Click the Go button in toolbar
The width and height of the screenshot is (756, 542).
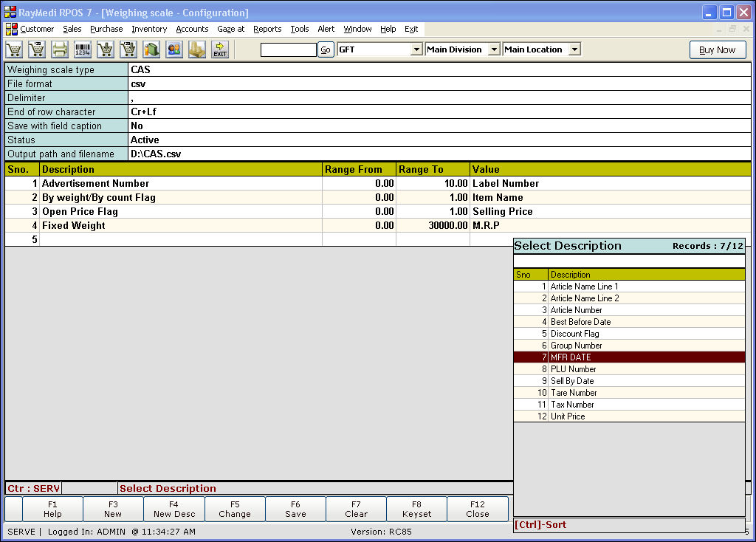[x=326, y=49]
